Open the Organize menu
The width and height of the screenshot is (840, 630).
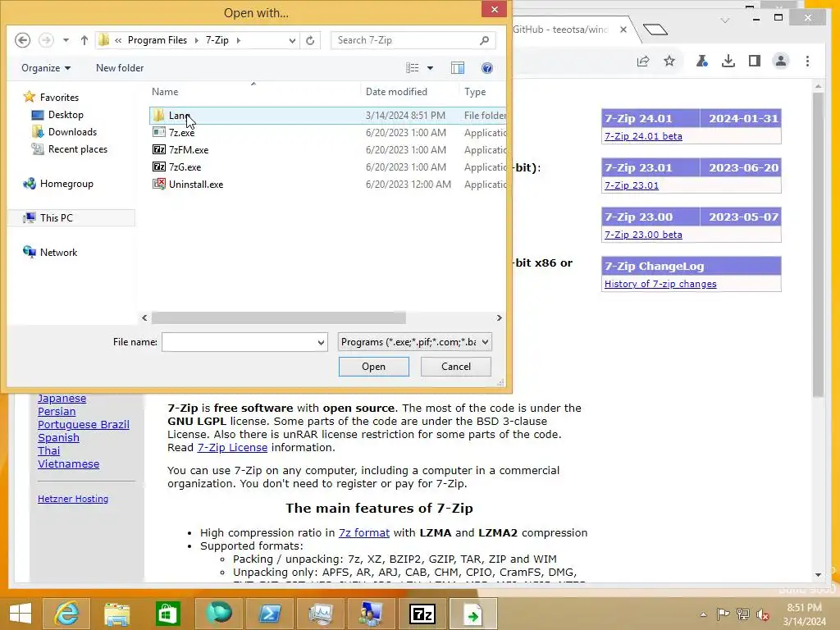click(46, 68)
